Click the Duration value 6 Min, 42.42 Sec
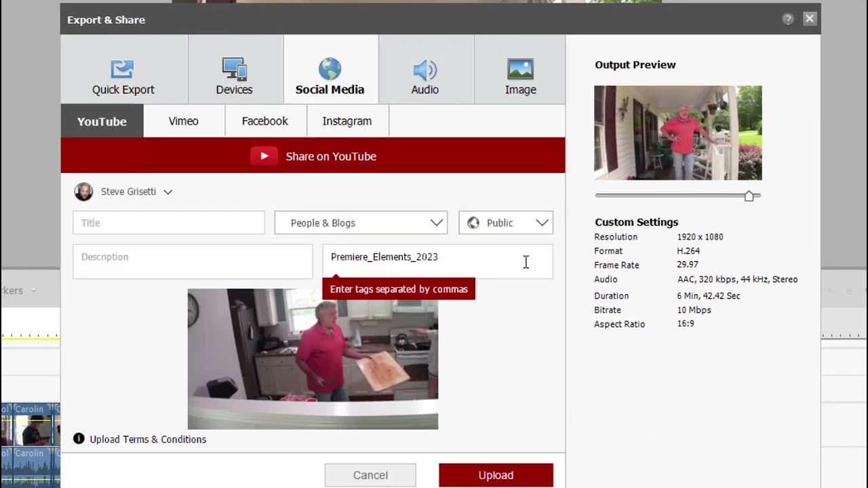 pos(708,296)
